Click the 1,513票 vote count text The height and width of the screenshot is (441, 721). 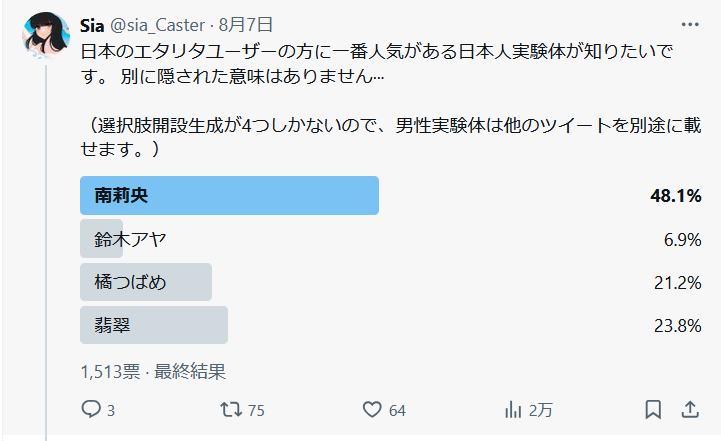tap(111, 371)
